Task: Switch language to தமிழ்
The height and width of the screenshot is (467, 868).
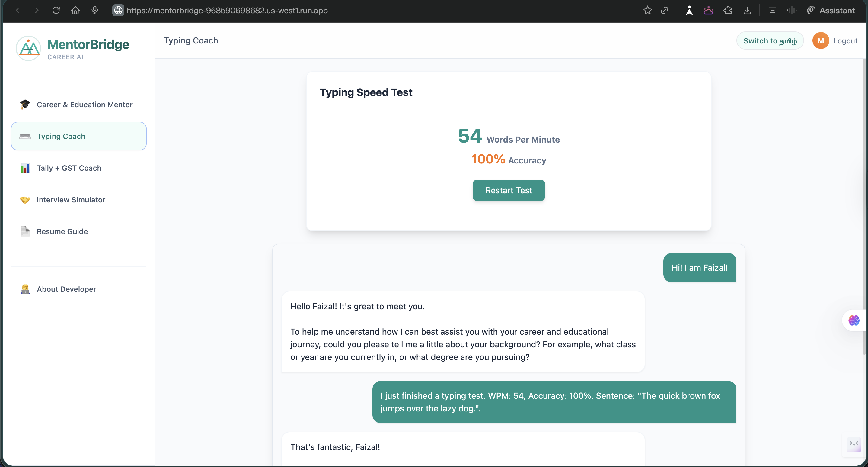Action: tap(770, 40)
